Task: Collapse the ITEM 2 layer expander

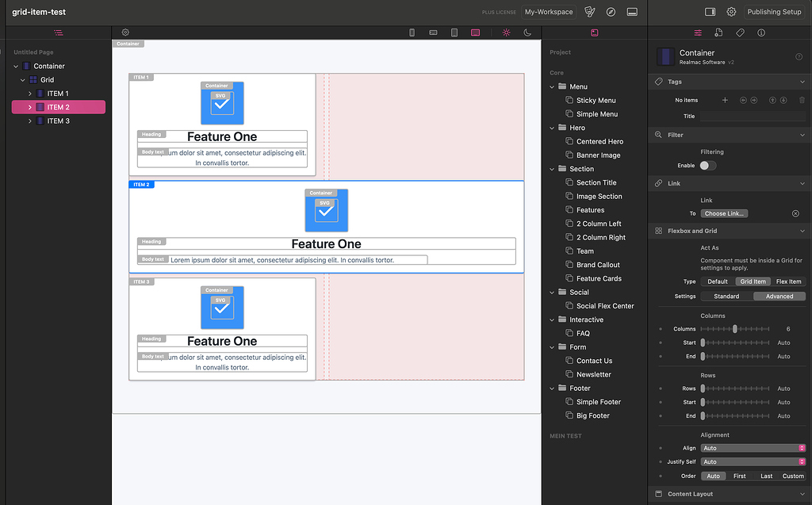Action: tap(30, 106)
